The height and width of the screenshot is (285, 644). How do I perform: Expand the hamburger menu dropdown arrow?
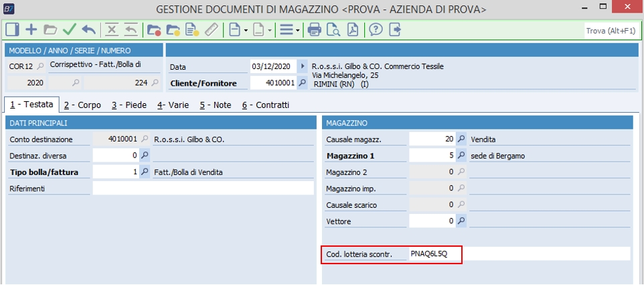297,30
